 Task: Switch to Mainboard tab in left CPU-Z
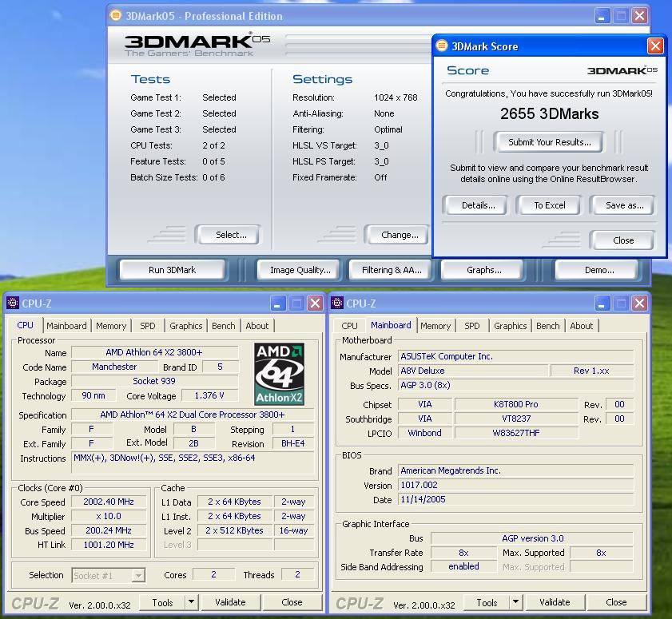click(x=66, y=326)
